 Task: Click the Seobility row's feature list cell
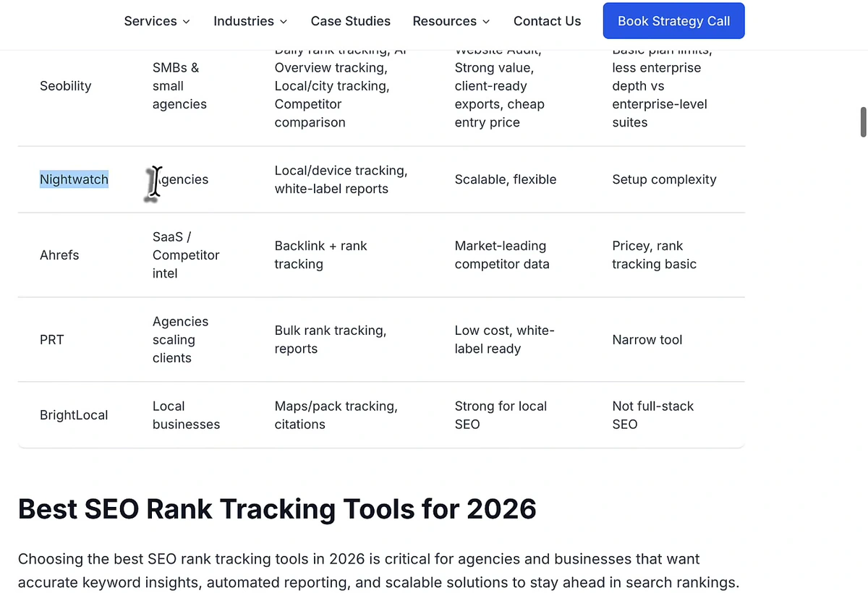[340, 90]
